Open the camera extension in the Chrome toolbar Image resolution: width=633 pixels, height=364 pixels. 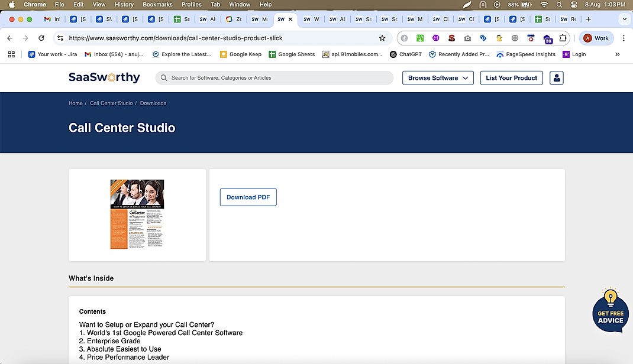coord(467,38)
